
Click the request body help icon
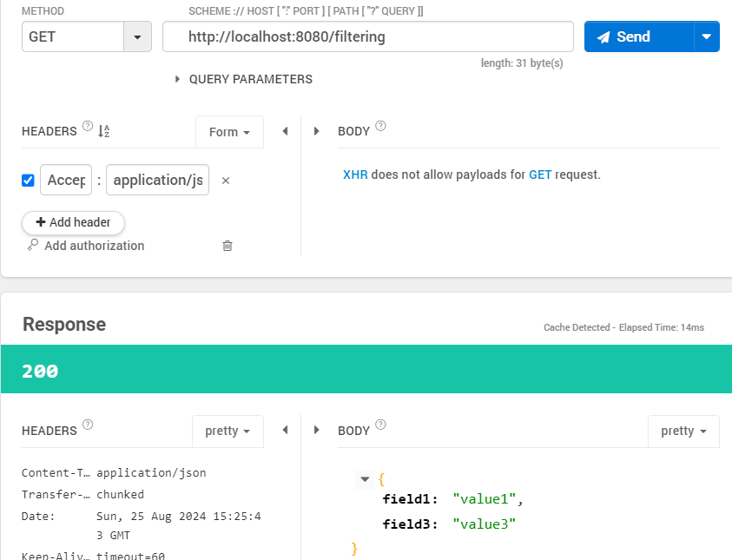(380, 127)
